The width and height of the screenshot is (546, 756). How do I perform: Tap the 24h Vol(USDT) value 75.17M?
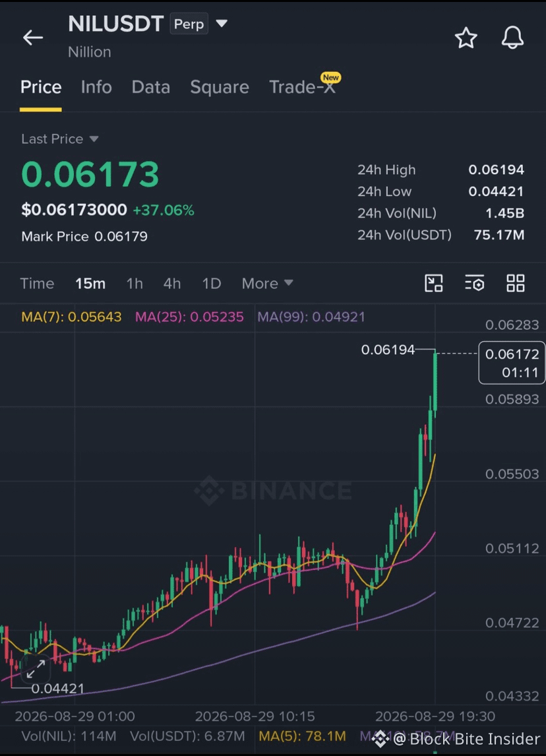click(x=499, y=235)
